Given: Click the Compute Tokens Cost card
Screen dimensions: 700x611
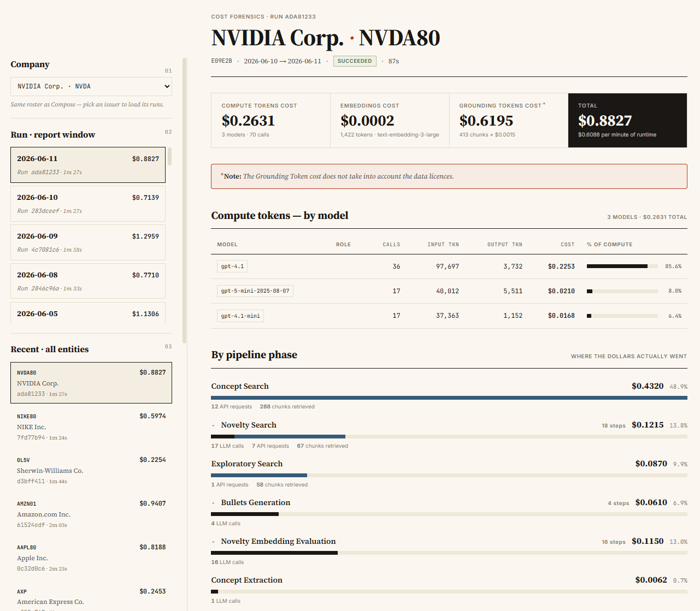Looking at the screenshot, I should click(271, 121).
